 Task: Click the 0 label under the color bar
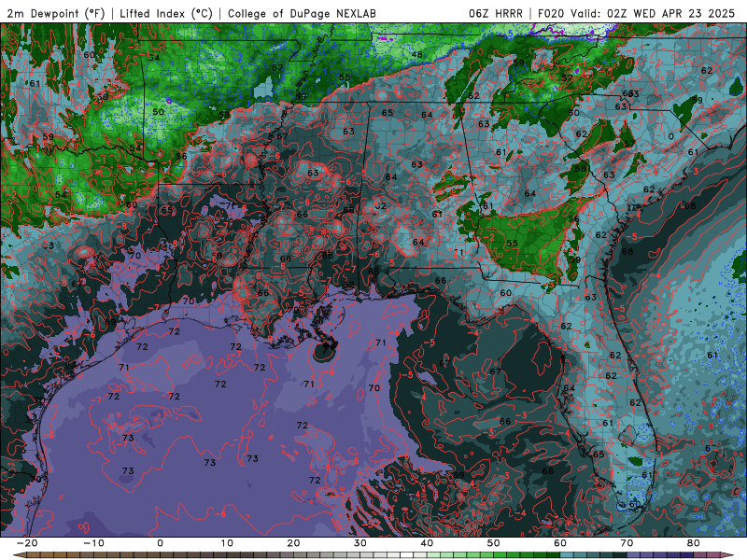click(x=160, y=543)
